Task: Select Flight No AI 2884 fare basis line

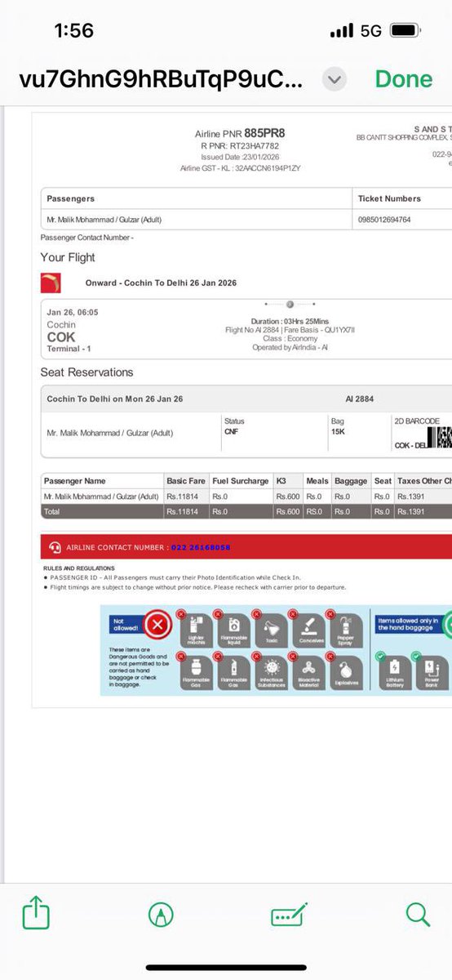Action: 290,330
